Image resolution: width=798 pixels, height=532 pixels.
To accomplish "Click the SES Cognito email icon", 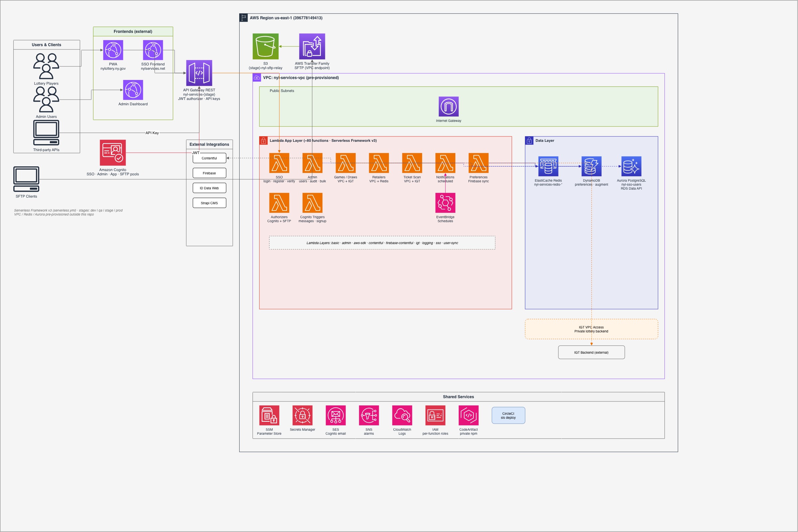I will [x=336, y=415].
